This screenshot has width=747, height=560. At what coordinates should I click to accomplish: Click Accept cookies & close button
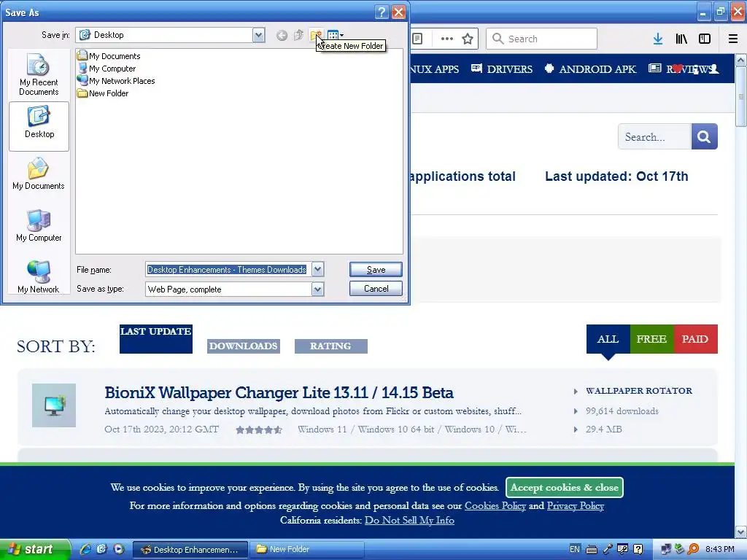[565, 487]
